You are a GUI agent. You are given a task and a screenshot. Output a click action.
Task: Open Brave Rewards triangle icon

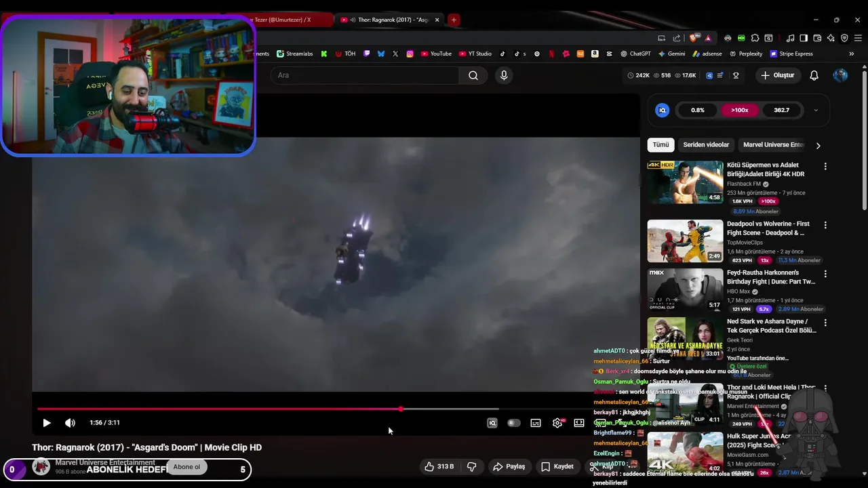pos(708,38)
